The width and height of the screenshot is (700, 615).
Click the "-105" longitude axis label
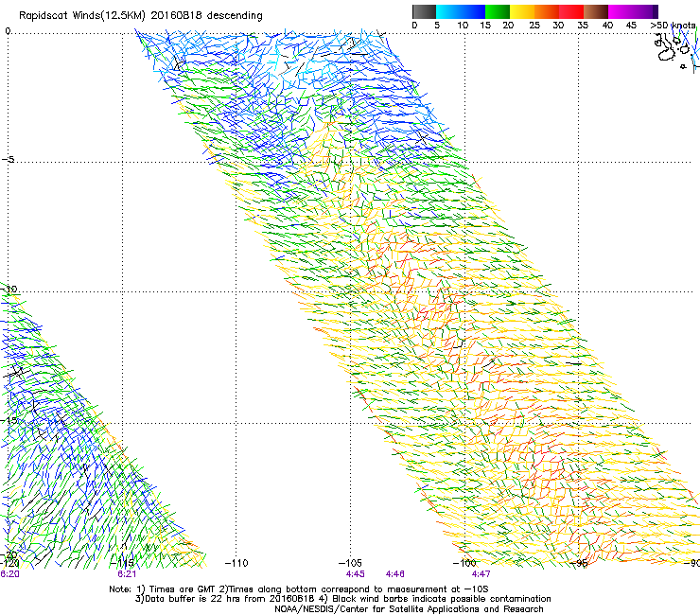point(350,563)
